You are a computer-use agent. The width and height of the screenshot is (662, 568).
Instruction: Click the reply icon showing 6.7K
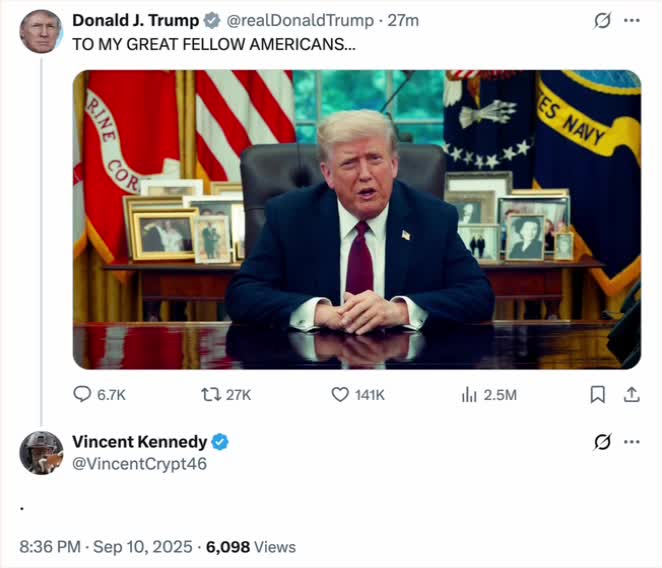point(83,395)
